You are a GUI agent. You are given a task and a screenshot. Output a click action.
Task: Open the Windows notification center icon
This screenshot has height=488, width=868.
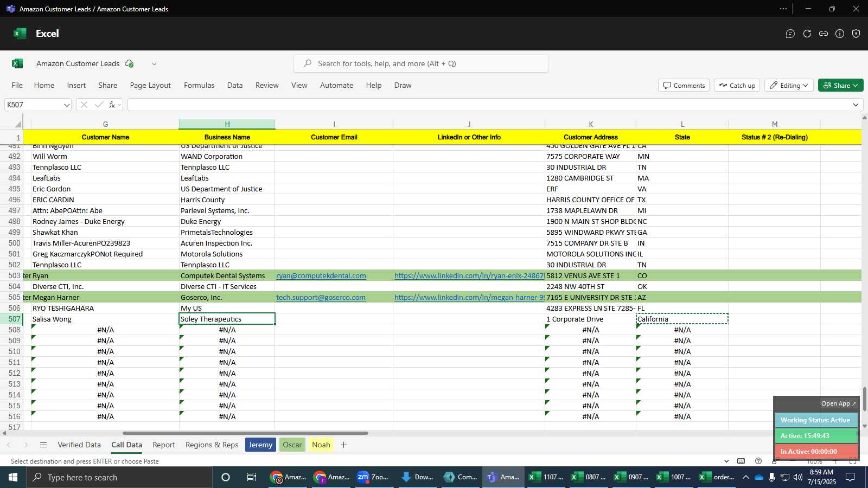click(850, 477)
